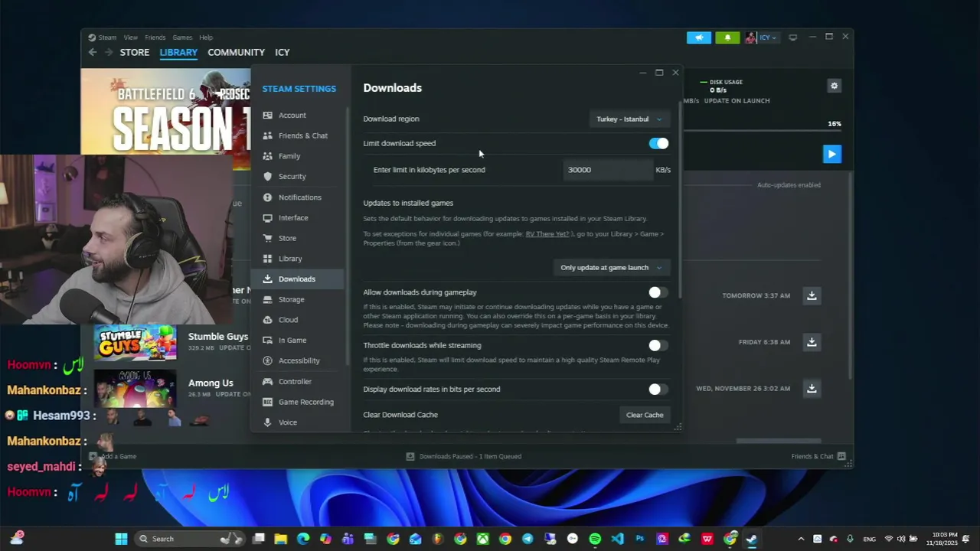Download the update scheduled Tomorrow 3:37 AM
This screenshot has width=980, height=551.
(812, 295)
